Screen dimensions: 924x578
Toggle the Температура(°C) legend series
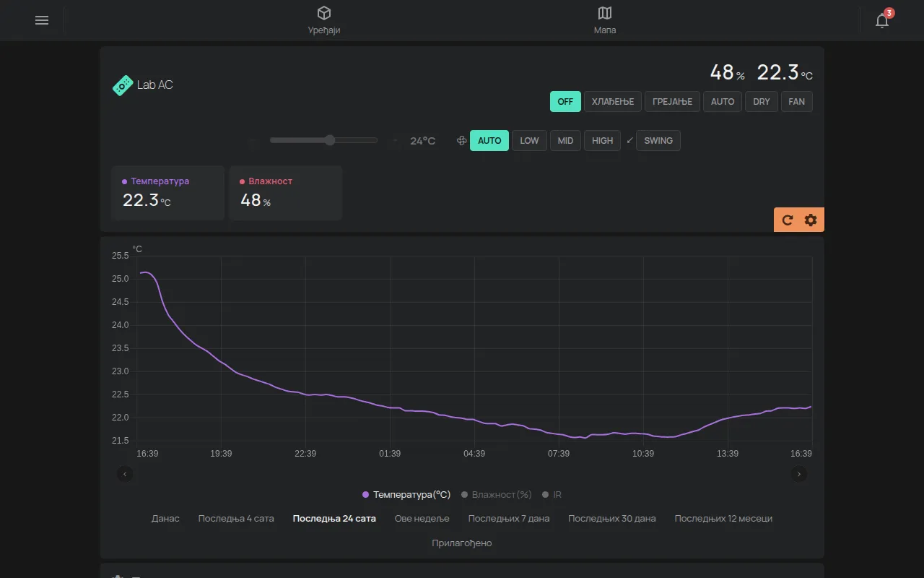click(406, 495)
